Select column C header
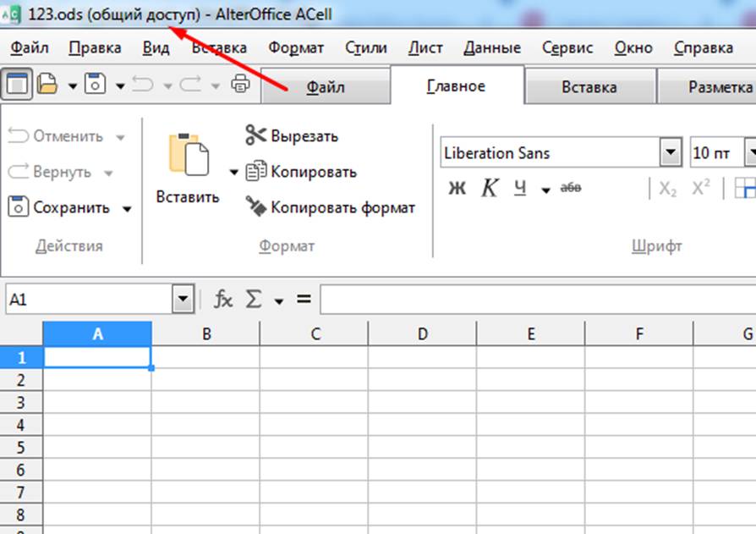 314,333
